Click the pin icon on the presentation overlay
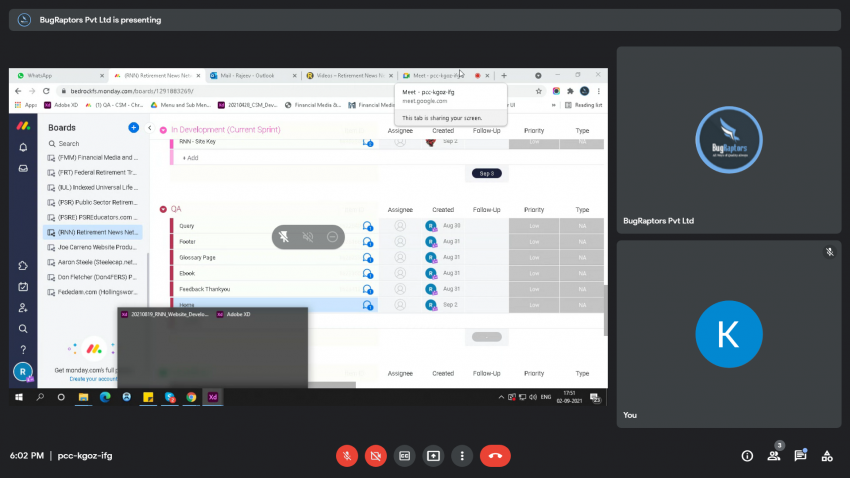The width and height of the screenshot is (850, 478). click(284, 237)
